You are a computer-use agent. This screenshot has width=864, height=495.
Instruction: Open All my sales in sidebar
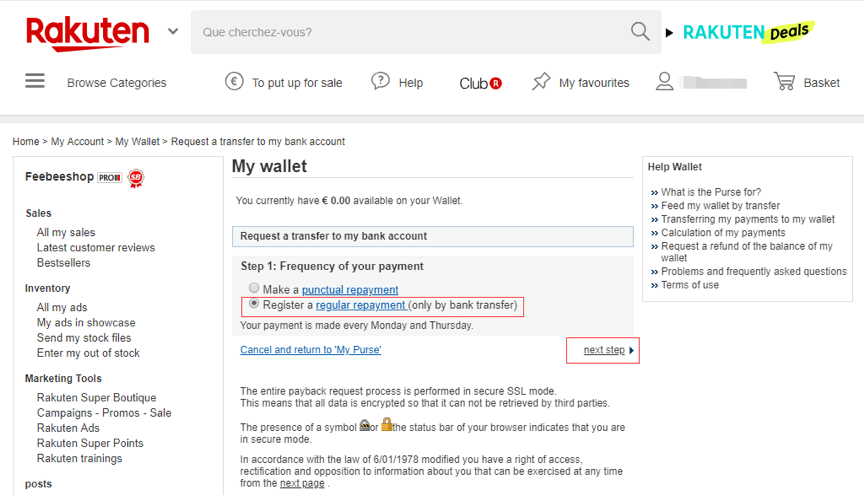click(66, 233)
